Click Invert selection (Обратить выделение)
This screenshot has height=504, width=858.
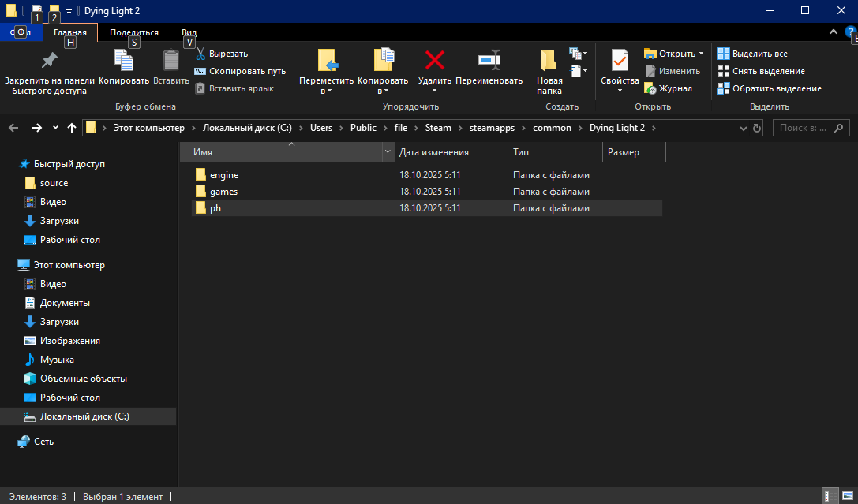pos(769,88)
